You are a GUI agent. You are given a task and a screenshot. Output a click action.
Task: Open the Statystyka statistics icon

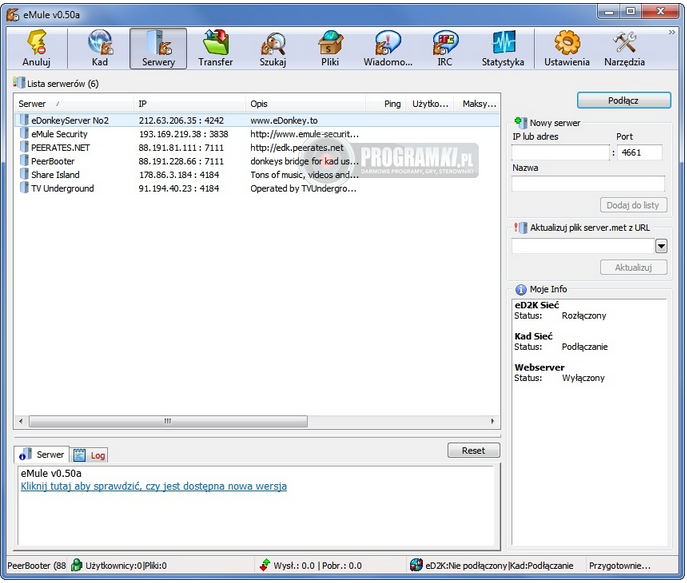tap(503, 42)
